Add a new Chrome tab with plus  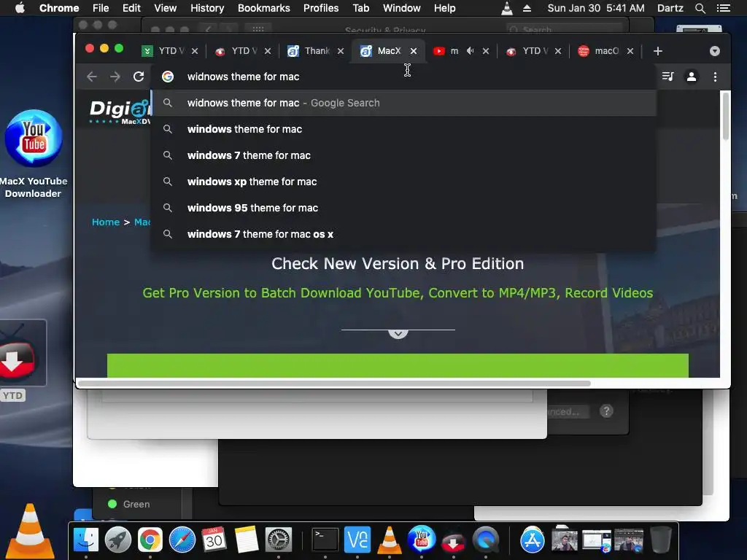pyautogui.click(x=658, y=51)
